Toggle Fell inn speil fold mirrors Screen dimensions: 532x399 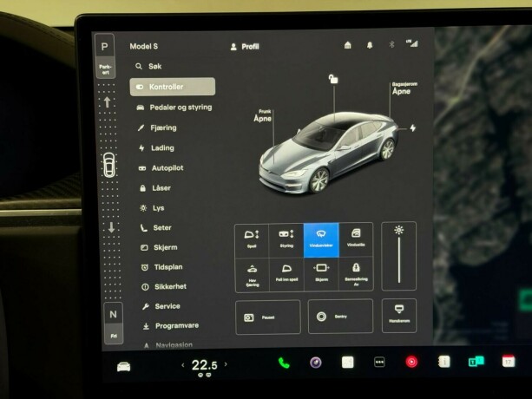[x=286, y=274]
